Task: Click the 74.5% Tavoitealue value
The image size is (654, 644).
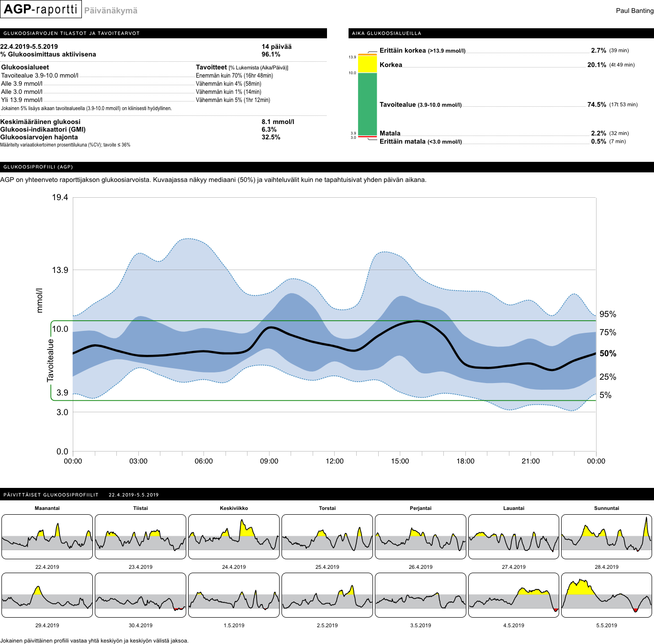Action: click(x=596, y=104)
